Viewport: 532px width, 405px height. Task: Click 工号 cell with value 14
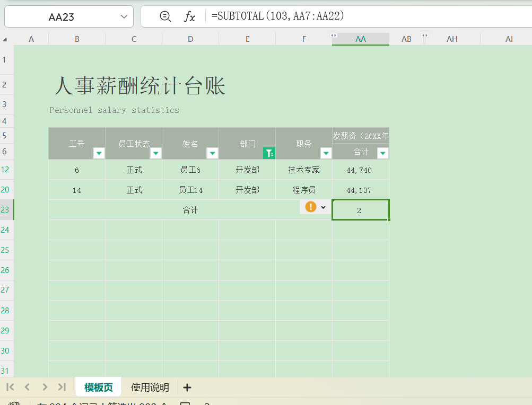click(x=77, y=190)
